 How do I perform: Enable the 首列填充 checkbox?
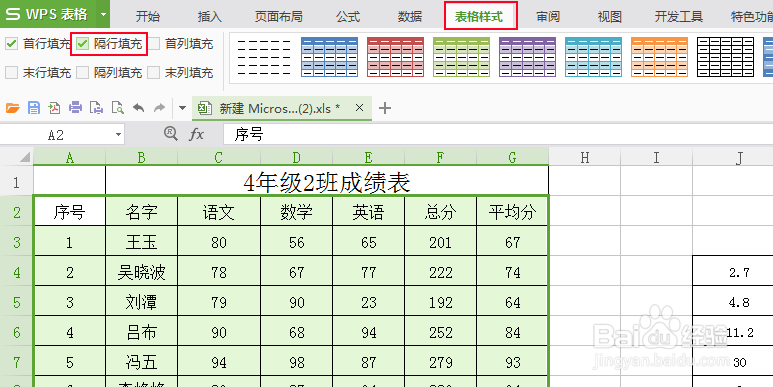click(154, 44)
